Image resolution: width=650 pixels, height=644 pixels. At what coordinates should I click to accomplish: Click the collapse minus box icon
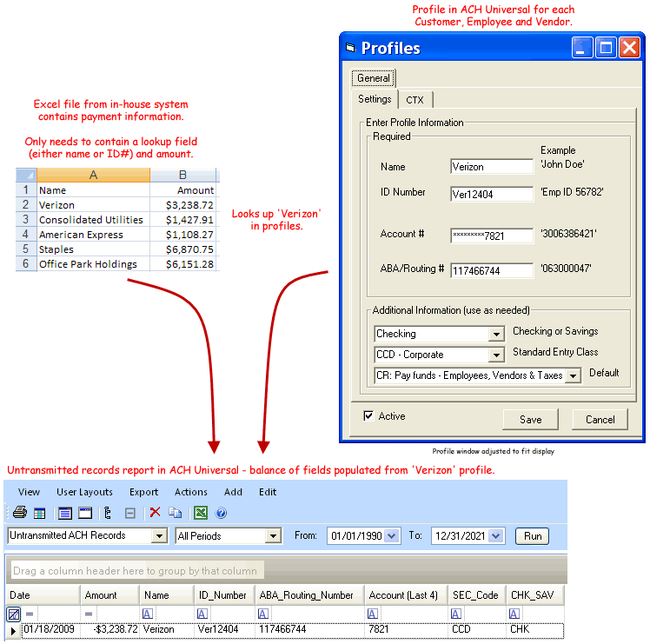(x=130, y=514)
